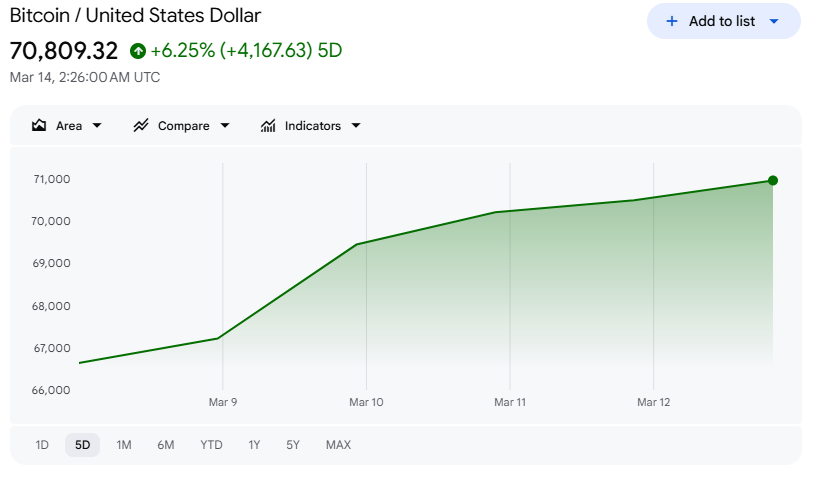Click the green end-of-line data point

[x=773, y=180]
